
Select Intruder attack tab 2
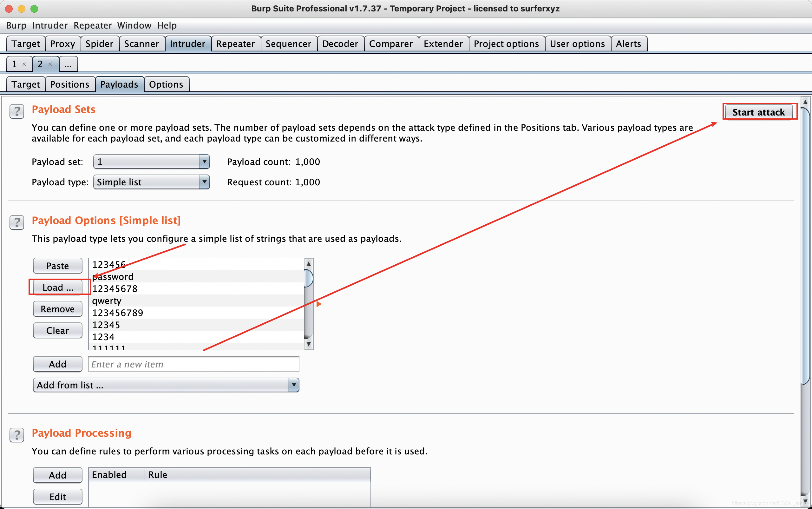pyautogui.click(x=40, y=64)
